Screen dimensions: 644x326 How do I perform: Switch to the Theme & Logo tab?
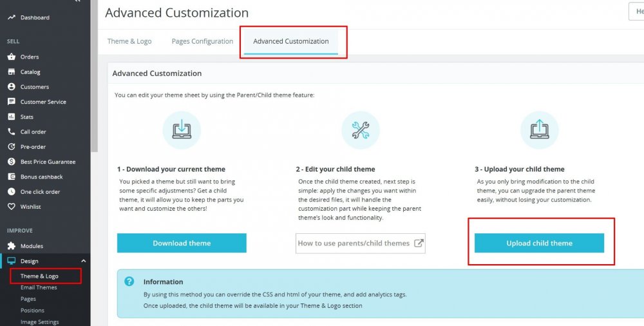coord(129,41)
